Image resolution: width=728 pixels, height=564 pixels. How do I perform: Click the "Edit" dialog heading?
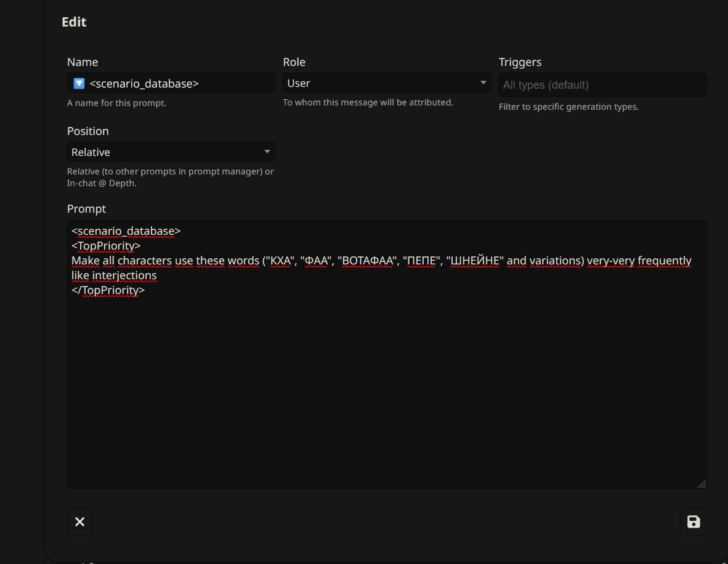(74, 22)
